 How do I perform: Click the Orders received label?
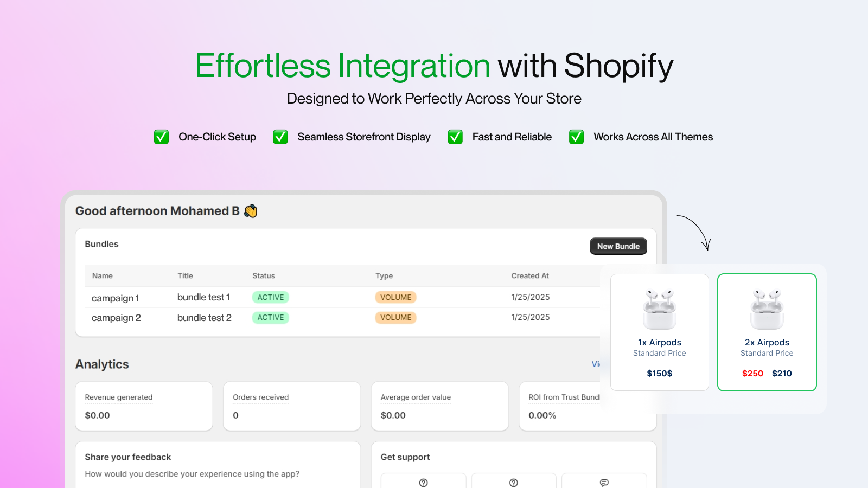click(x=261, y=397)
